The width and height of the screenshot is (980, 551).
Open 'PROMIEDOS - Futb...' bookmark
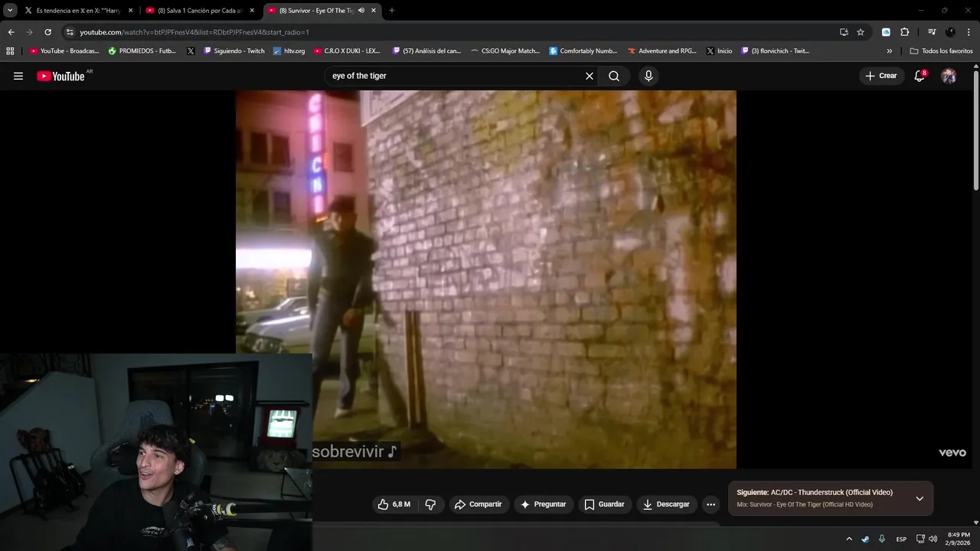tap(142, 51)
